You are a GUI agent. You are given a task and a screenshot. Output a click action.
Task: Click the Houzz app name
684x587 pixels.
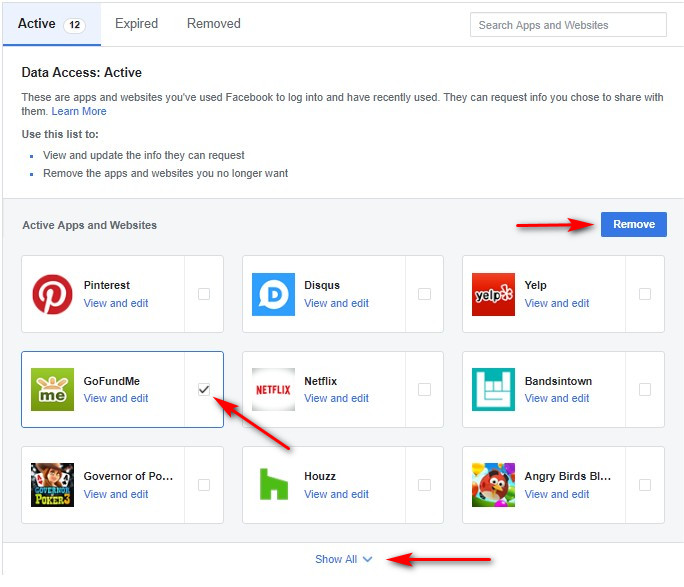(320, 476)
